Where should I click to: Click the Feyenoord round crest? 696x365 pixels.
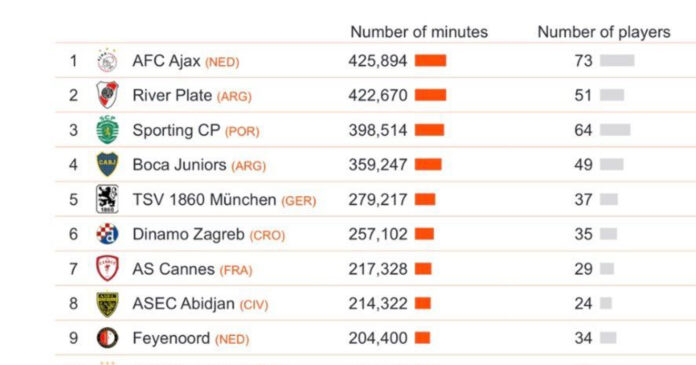pos(107,338)
